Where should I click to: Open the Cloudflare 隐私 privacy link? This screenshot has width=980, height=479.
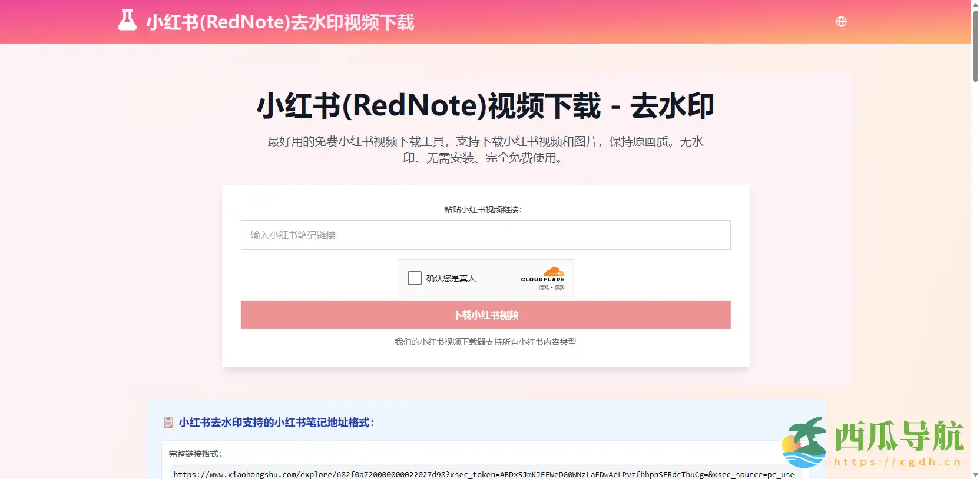(x=544, y=288)
